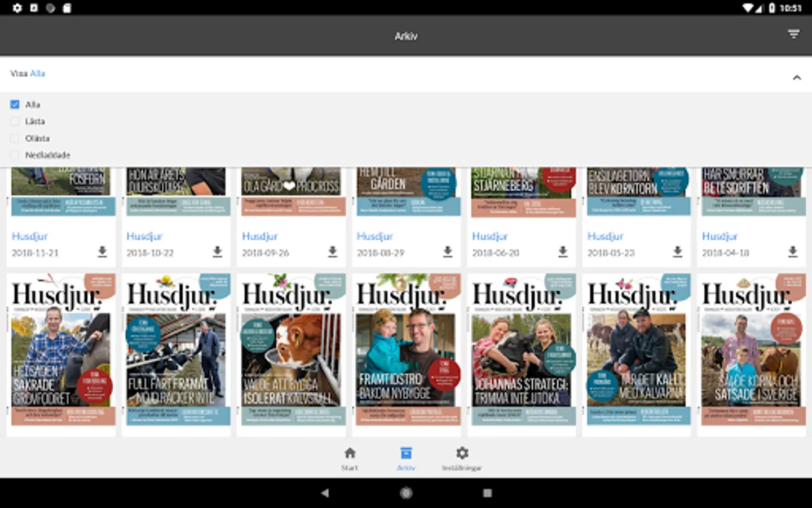Screen dimensions: 812x508
Task: Enable the Lästa filter checkbox
Action: tap(15, 121)
